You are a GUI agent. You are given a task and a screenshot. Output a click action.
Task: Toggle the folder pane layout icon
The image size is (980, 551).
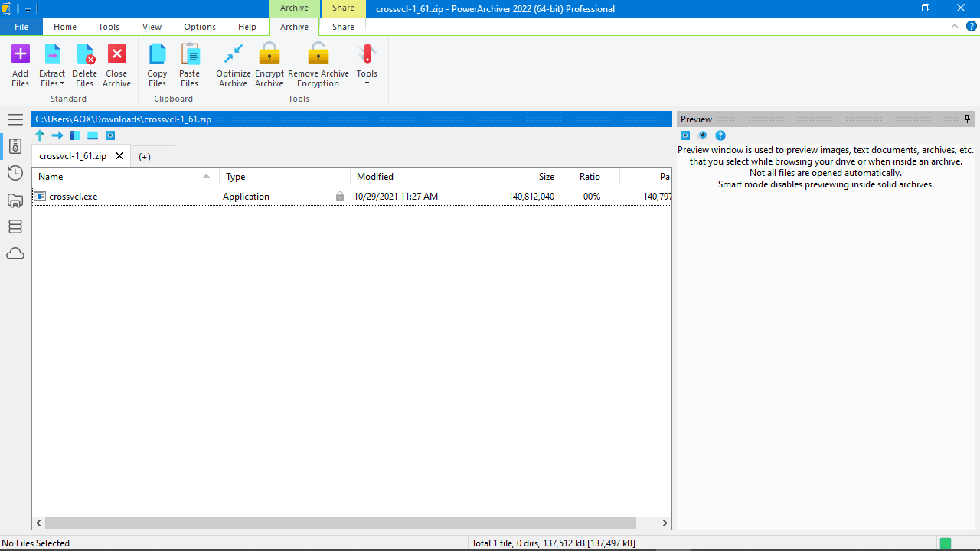pos(75,135)
